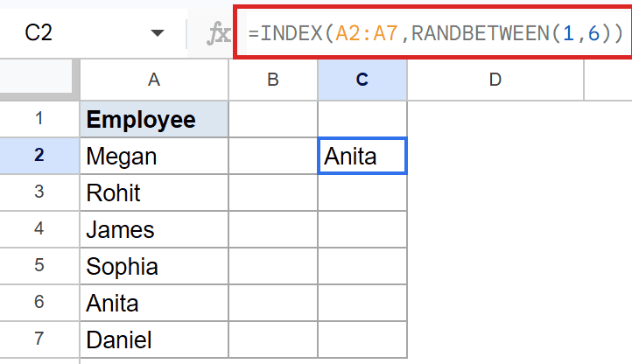Click the Name Box showing C2
632x364 pixels.
coord(93,32)
